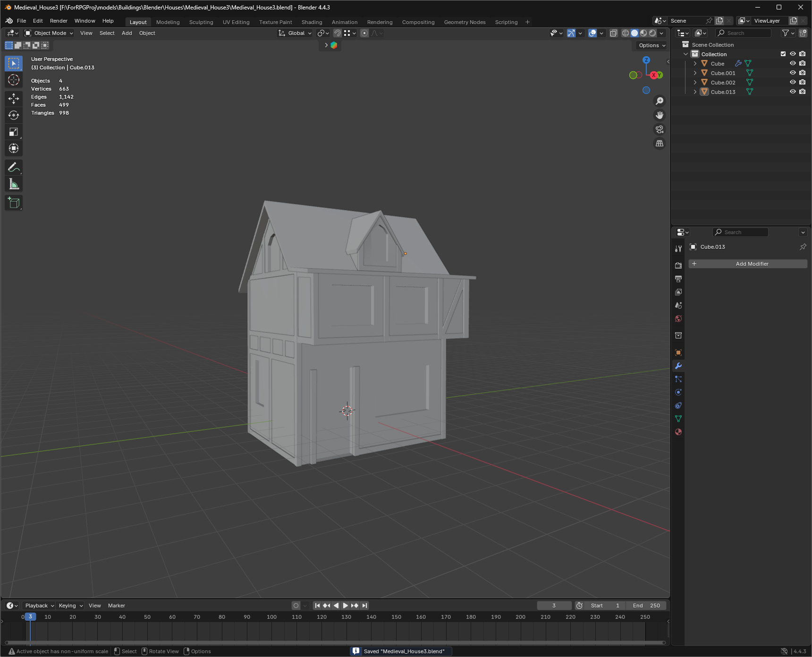Switch to orthographic/perspective grid view
Image resolution: width=812 pixels, height=657 pixels.
(x=660, y=143)
